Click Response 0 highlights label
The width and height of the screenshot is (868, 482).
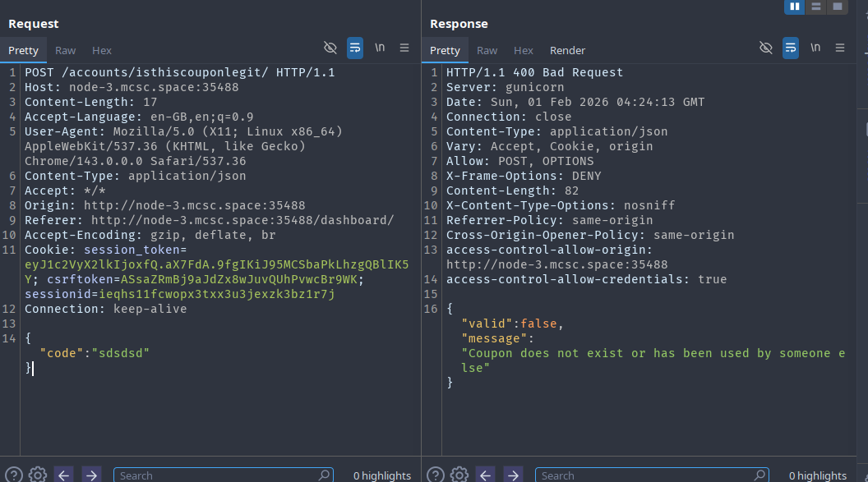pyautogui.click(x=818, y=475)
